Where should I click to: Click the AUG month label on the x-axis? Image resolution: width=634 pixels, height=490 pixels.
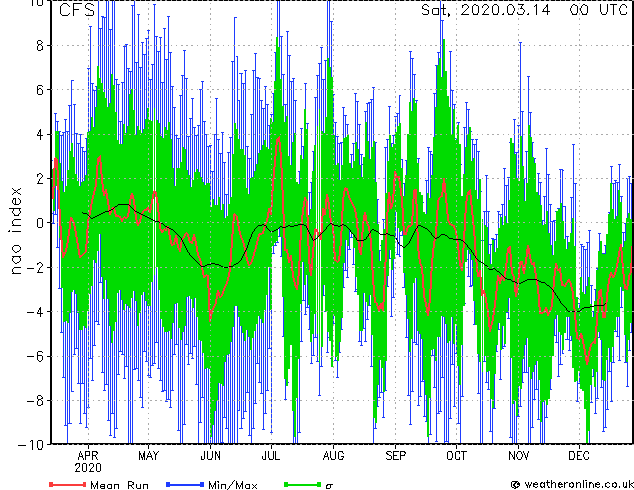click(x=334, y=456)
